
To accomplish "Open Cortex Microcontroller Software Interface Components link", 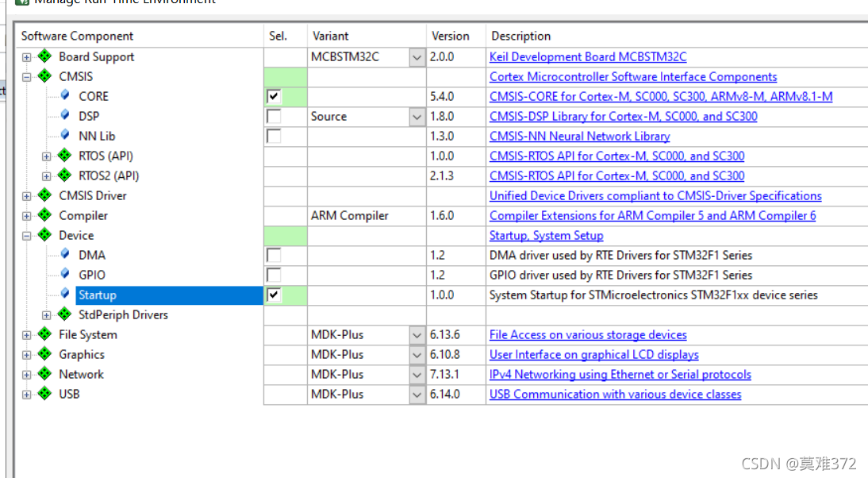I will pos(633,77).
